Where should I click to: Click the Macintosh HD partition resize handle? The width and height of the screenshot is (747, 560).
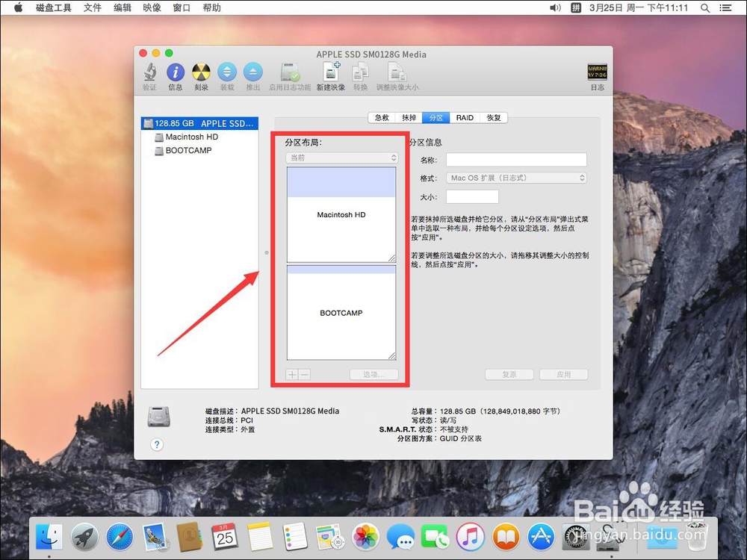[x=391, y=258]
